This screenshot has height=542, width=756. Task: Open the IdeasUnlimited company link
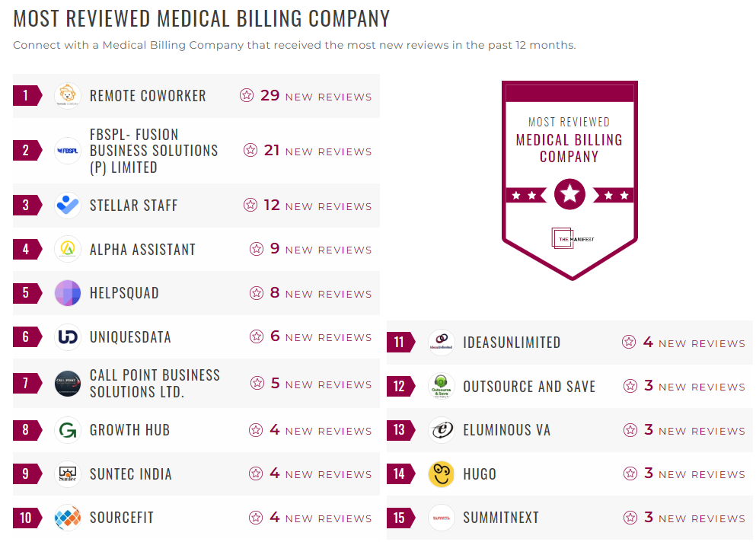coord(512,343)
